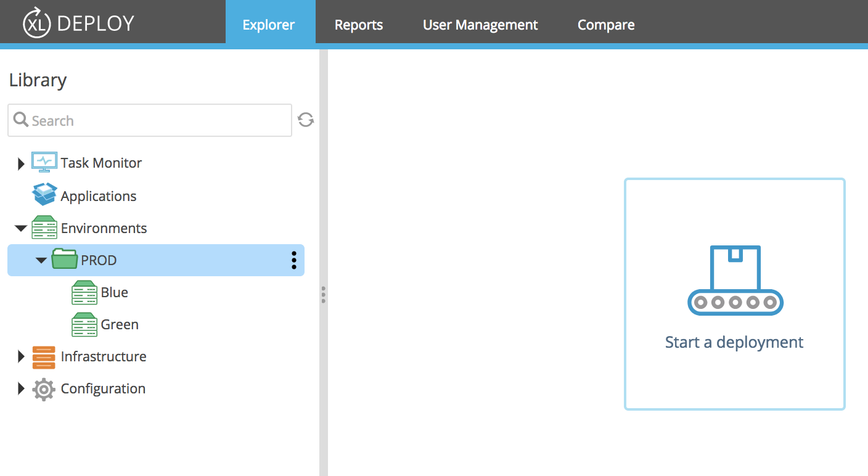Click the Start a deployment text
Image resolution: width=868 pixels, height=476 pixels.
click(734, 342)
